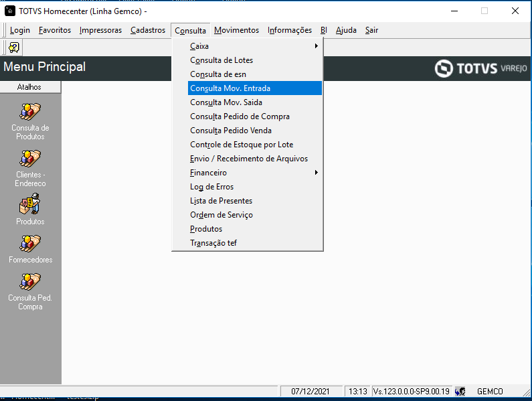This screenshot has height=401, width=532.
Task: Select Ordem de Serviço
Action: pyautogui.click(x=254, y=215)
